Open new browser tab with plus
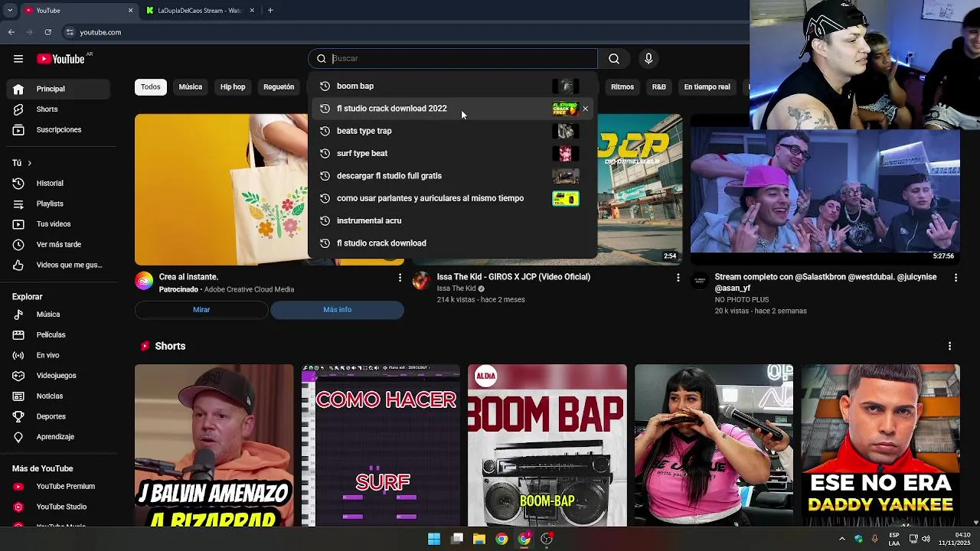Image resolution: width=980 pixels, height=551 pixels. tap(270, 11)
